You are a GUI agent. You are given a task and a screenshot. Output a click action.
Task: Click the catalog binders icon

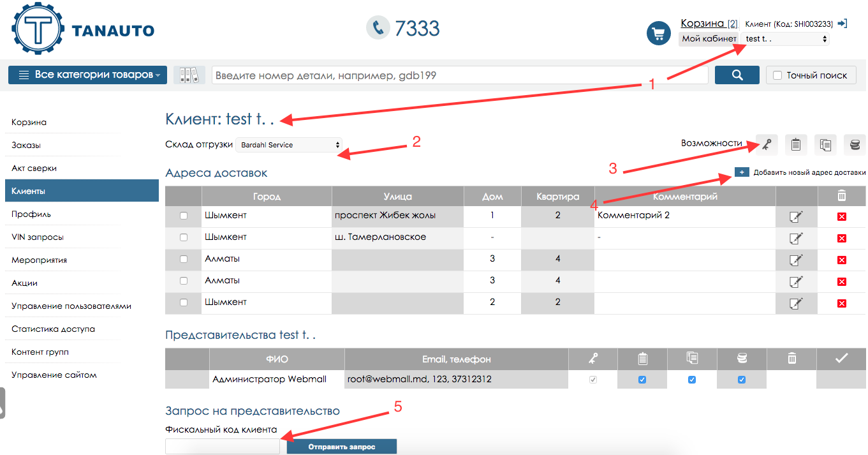coord(189,75)
